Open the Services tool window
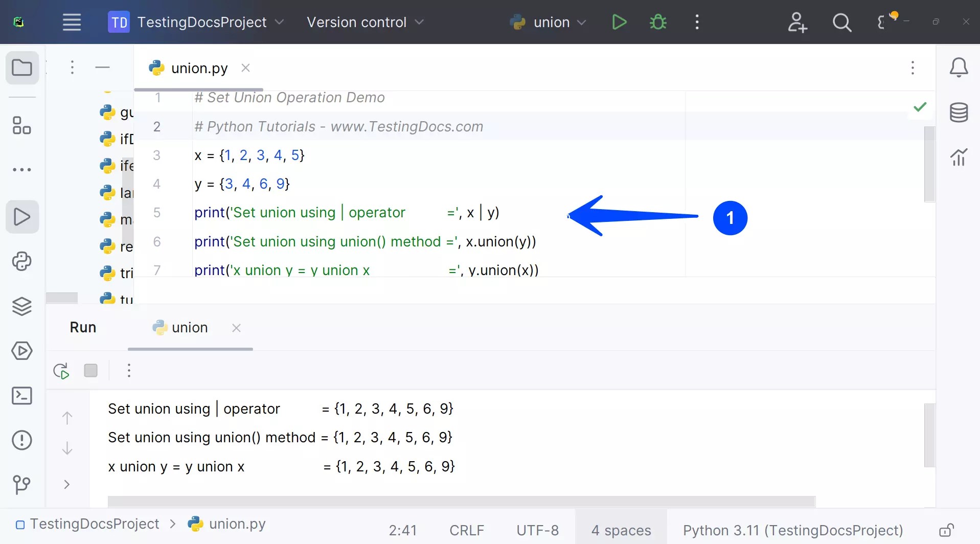 point(22,351)
